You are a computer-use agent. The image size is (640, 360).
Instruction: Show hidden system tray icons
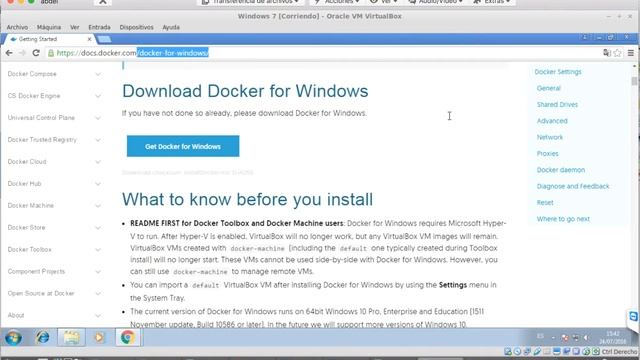(x=553, y=338)
